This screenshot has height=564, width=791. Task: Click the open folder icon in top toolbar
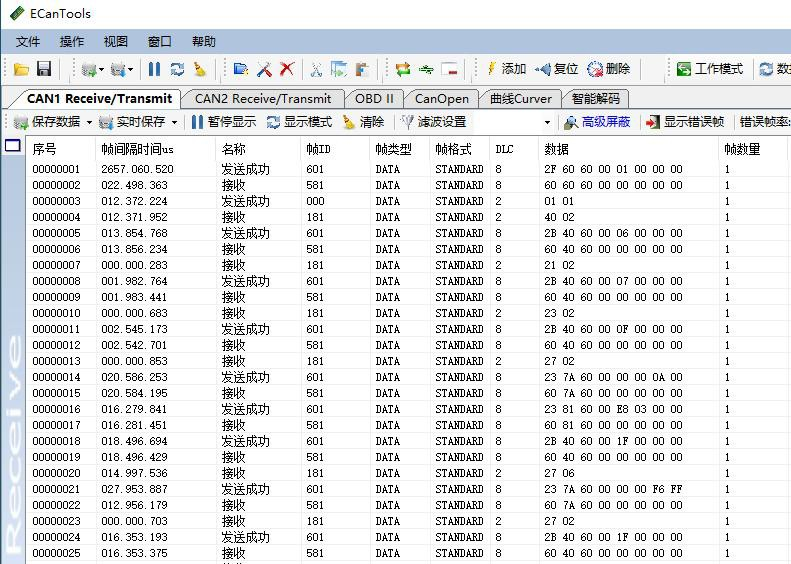[21, 69]
